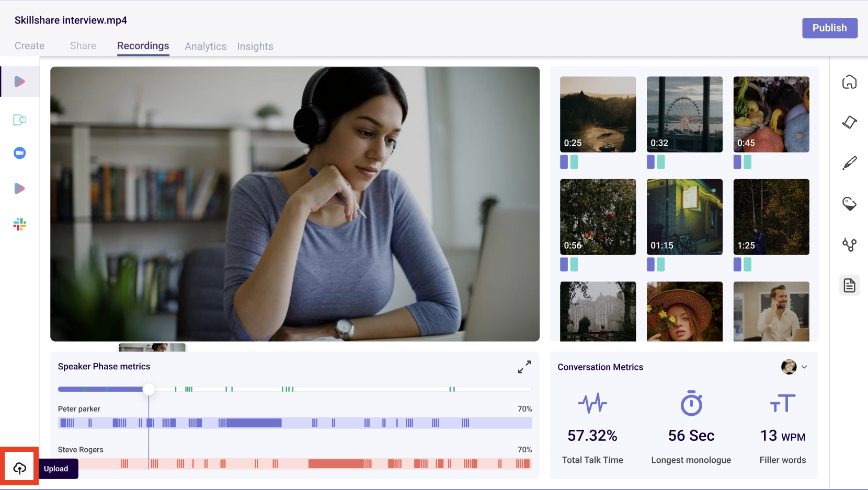Click Steve Rogers' long red talk segment
Viewport: 868px width, 490px height.
[336, 463]
